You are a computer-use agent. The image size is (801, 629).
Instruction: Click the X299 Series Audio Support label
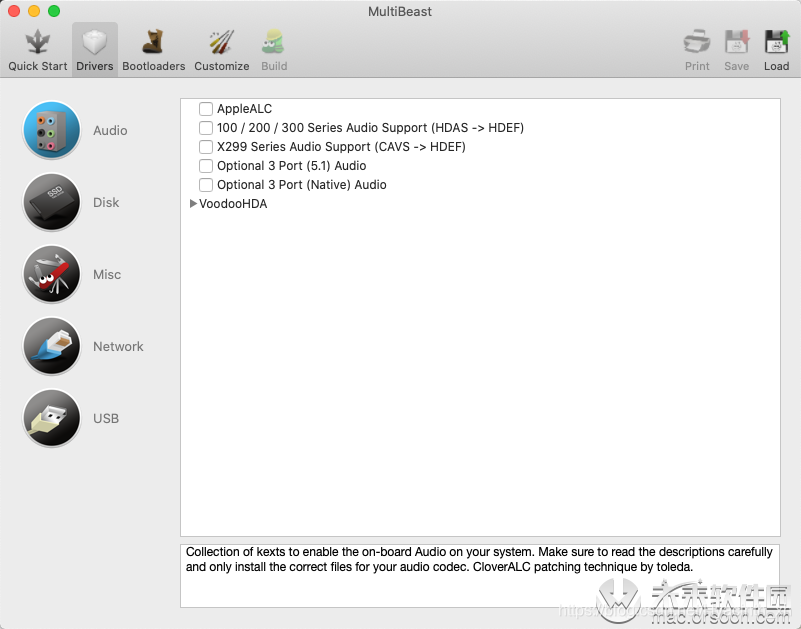tap(341, 147)
